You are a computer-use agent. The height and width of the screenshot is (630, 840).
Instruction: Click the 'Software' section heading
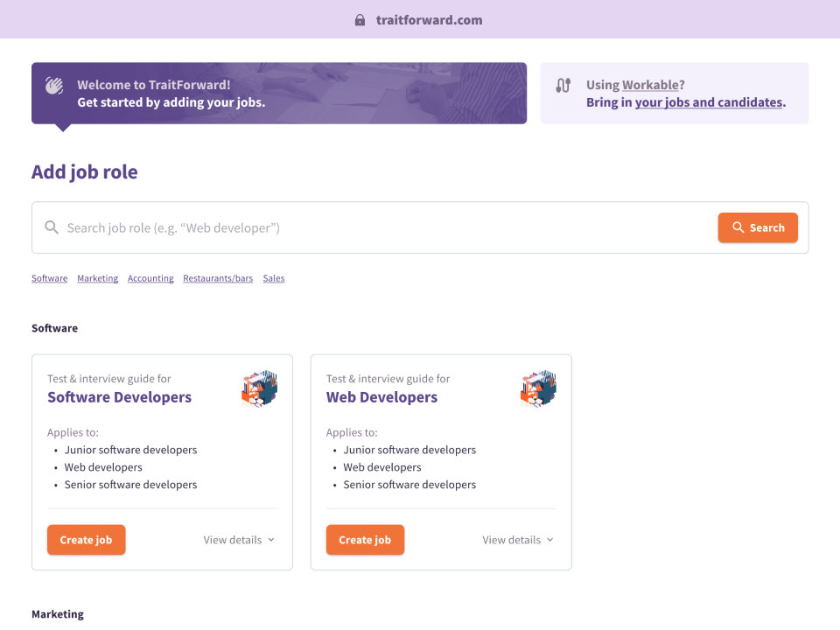(x=54, y=328)
